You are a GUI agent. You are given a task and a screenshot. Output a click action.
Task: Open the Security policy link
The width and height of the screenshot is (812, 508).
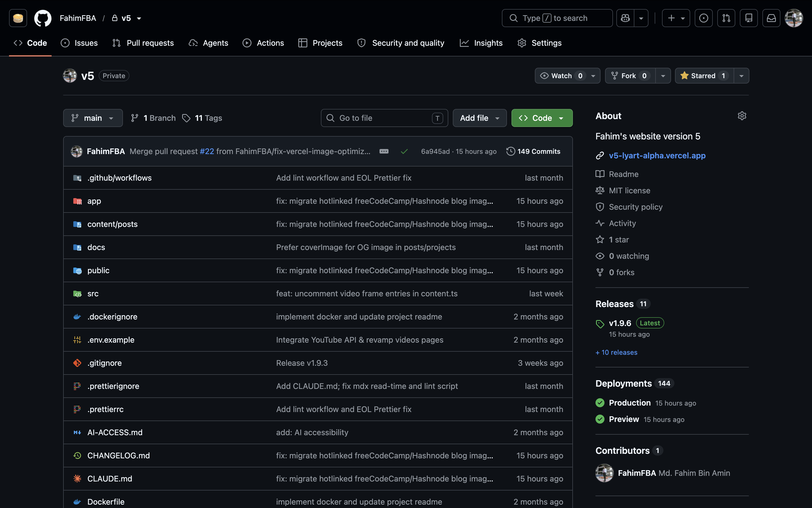[x=636, y=207]
